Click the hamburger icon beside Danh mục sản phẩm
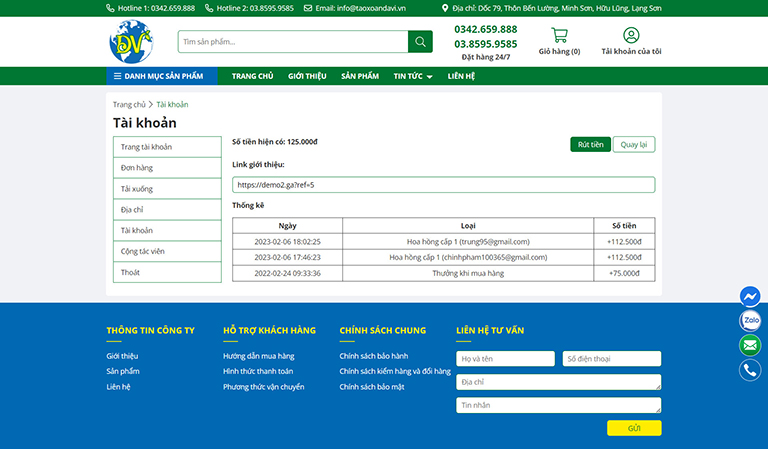The image size is (768, 449). pos(118,76)
